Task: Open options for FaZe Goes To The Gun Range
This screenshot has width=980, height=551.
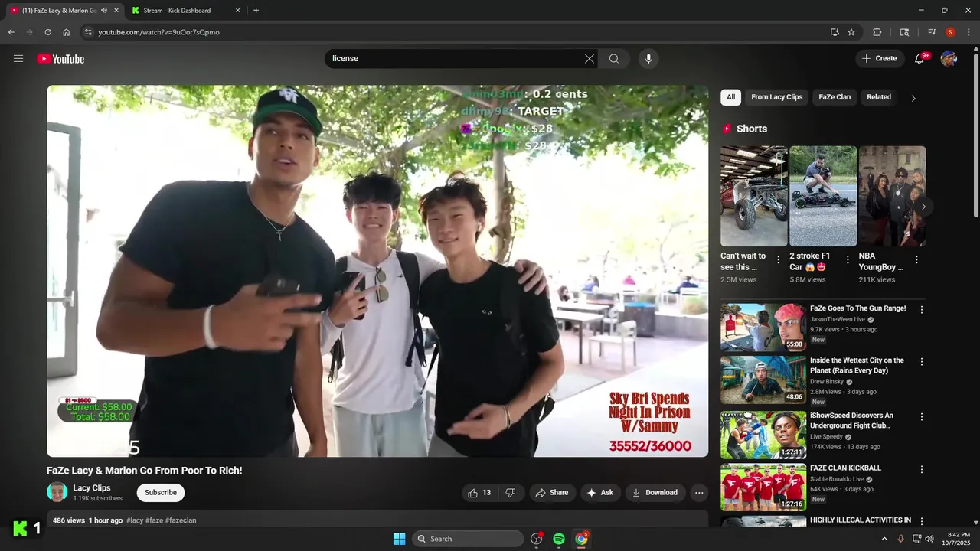Action: coord(922,310)
